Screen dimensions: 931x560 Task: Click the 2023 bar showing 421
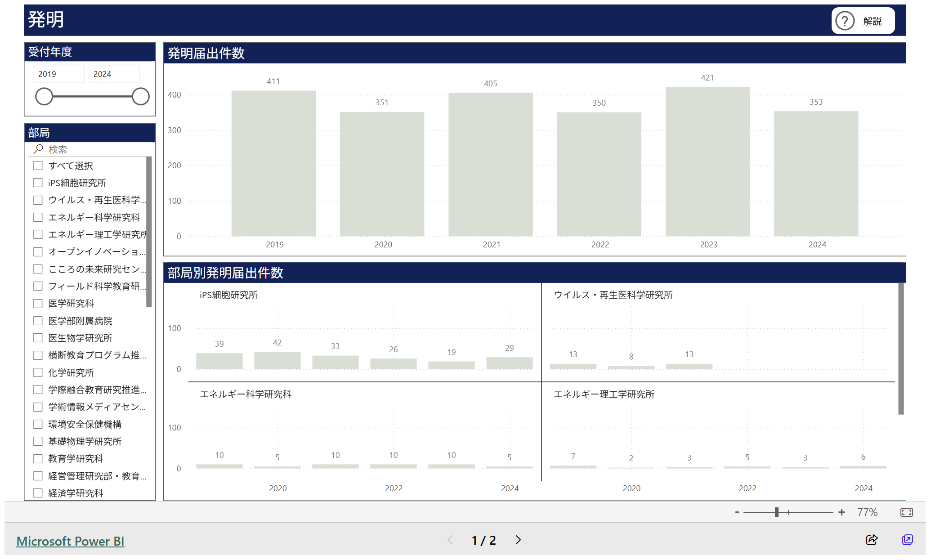(x=707, y=162)
